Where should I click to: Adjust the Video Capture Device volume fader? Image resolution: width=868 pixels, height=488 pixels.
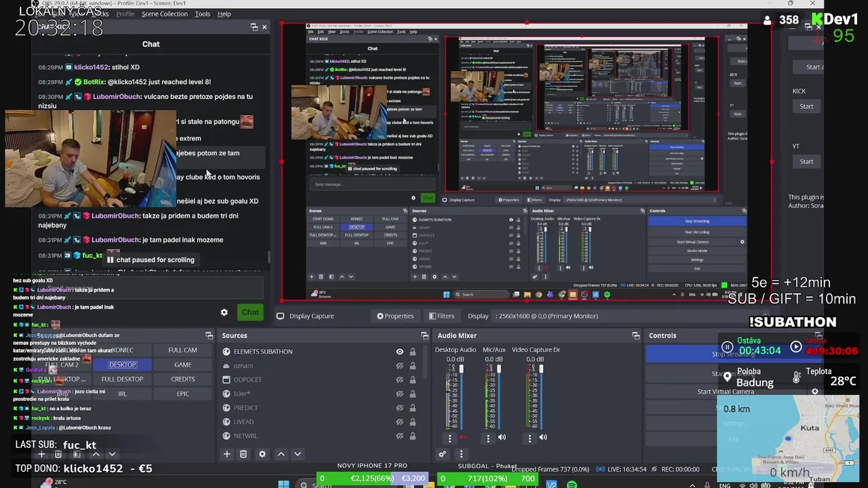tap(541, 370)
